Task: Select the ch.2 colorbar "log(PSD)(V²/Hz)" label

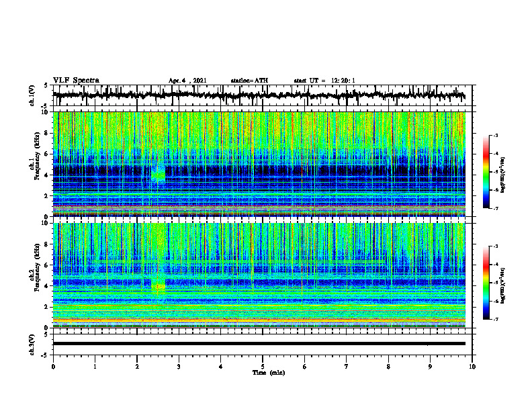Action: click(502, 285)
